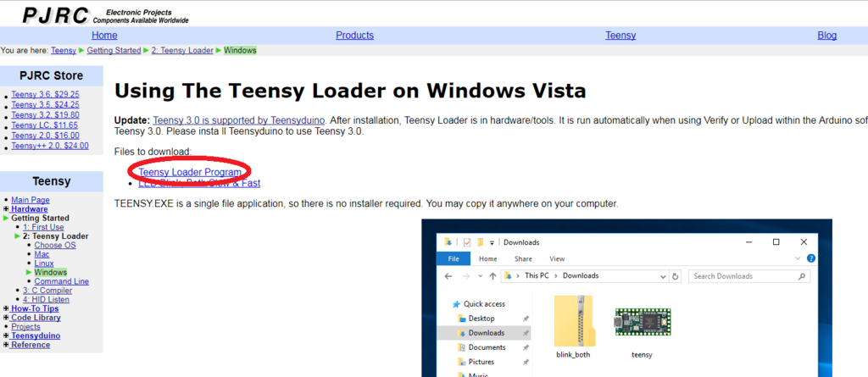Screen dimensions: 868x377
Task: Open Explorer's address bar history dropdown
Action: (663, 275)
